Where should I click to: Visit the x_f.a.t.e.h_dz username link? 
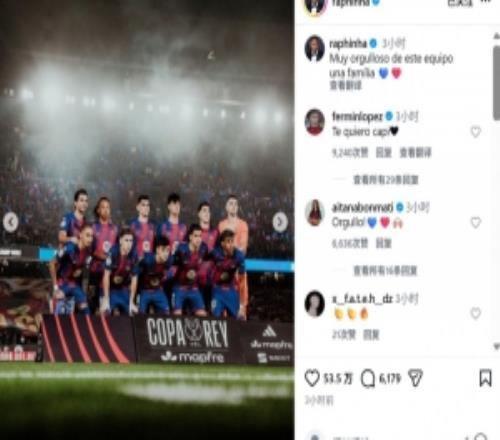tap(362, 299)
